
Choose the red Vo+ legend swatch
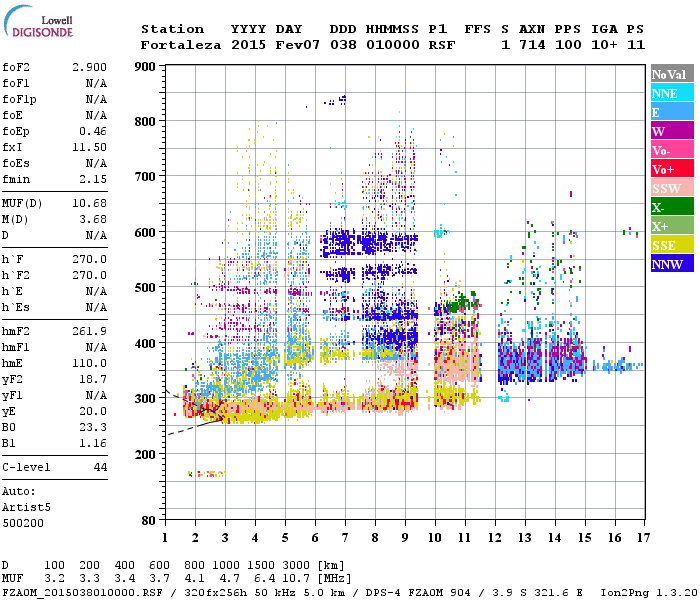[669, 169]
